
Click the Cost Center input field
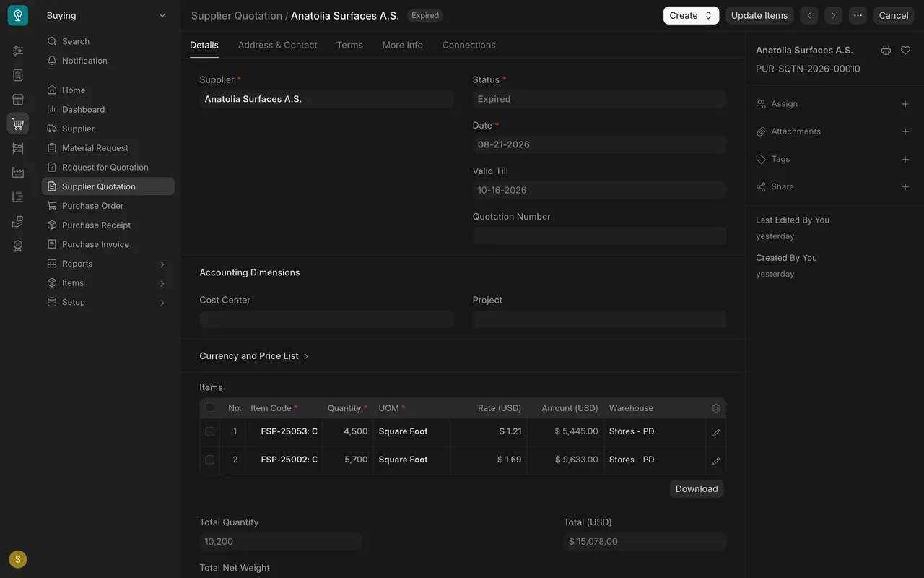(x=326, y=319)
